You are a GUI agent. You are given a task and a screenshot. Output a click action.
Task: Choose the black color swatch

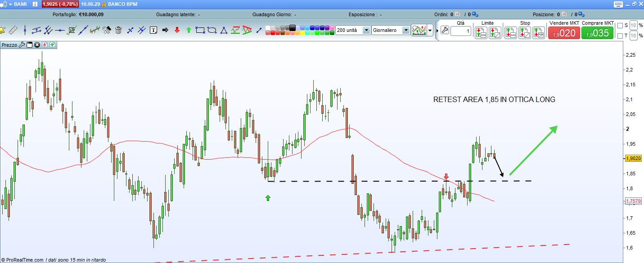[x=293, y=27]
